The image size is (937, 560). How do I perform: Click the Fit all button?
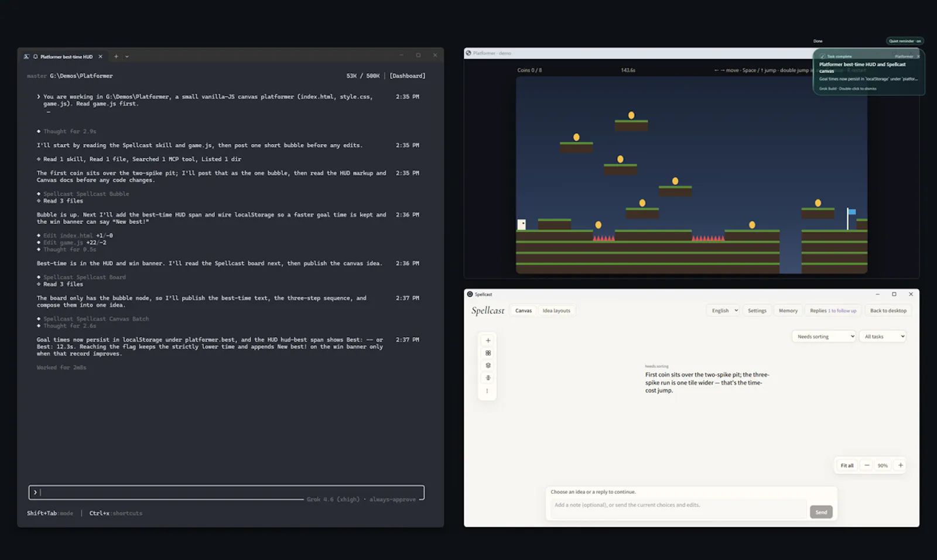[847, 466]
